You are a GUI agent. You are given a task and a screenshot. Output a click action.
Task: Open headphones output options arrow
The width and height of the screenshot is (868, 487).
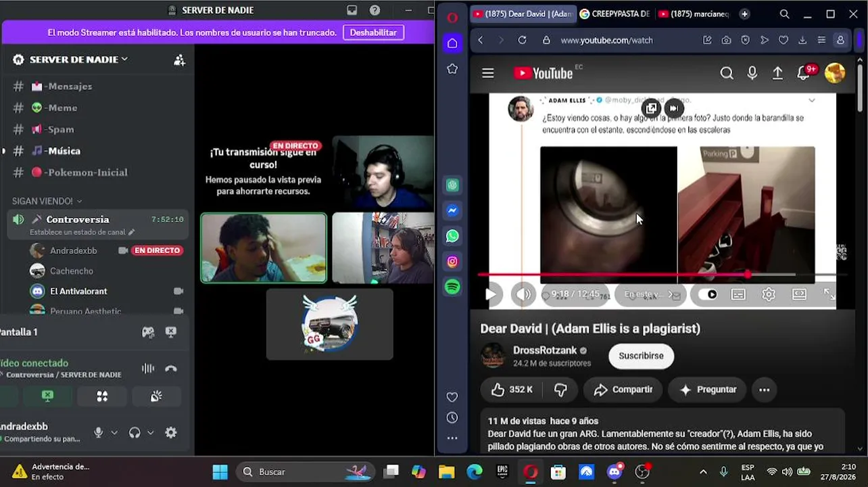pos(150,432)
